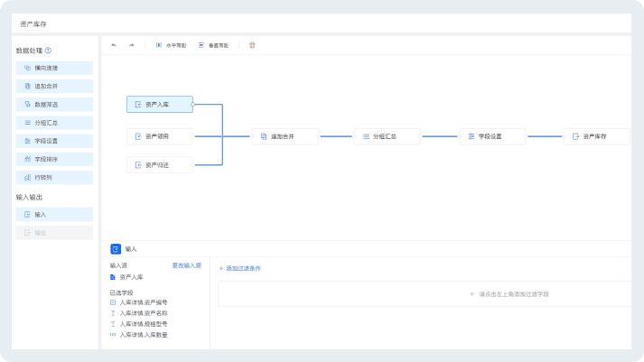This screenshot has height=362, width=644.
Task: Pick the 字段排序 sort tool
Action: pyautogui.click(x=54, y=159)
